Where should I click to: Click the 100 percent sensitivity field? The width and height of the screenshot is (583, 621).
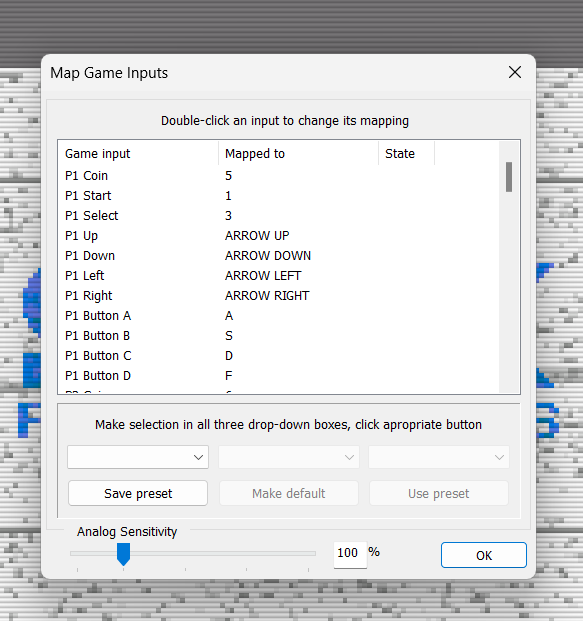[350, 553]
